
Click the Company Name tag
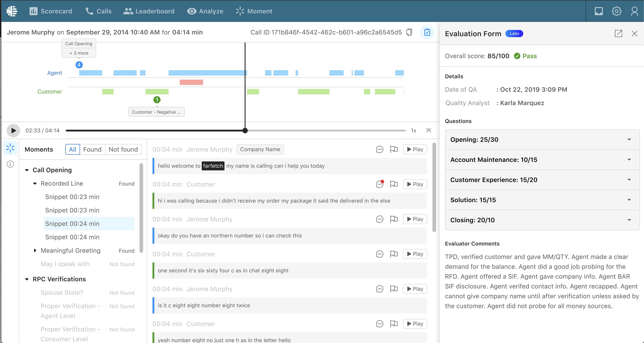click(x=260, y=149)
